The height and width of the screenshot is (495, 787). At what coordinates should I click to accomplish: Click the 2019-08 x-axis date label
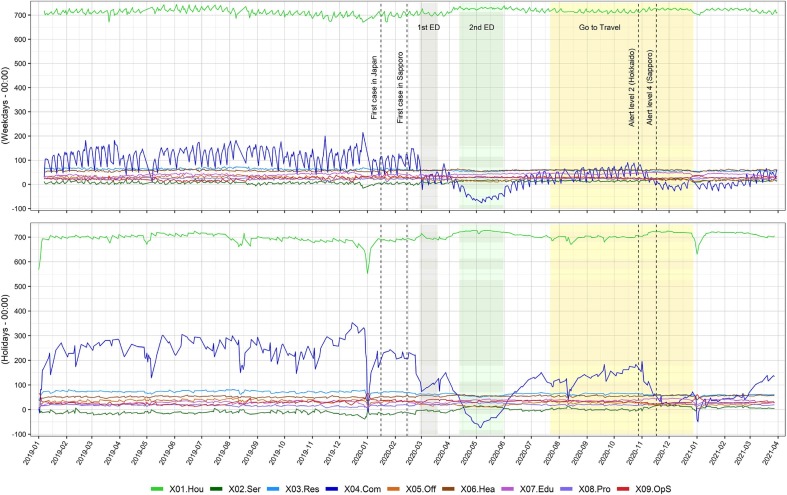pyautogui.click(x=222, y=455)
